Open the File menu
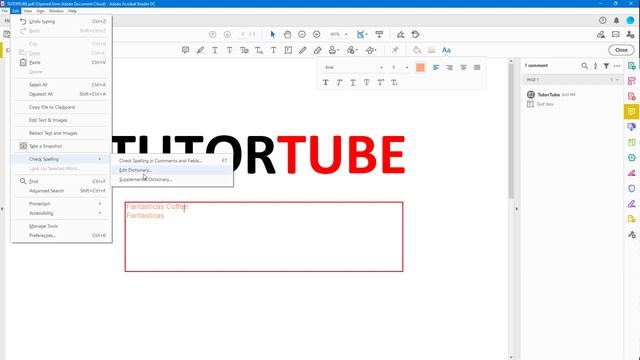Screen dimensions: 640x360 (x=5, y=11)
